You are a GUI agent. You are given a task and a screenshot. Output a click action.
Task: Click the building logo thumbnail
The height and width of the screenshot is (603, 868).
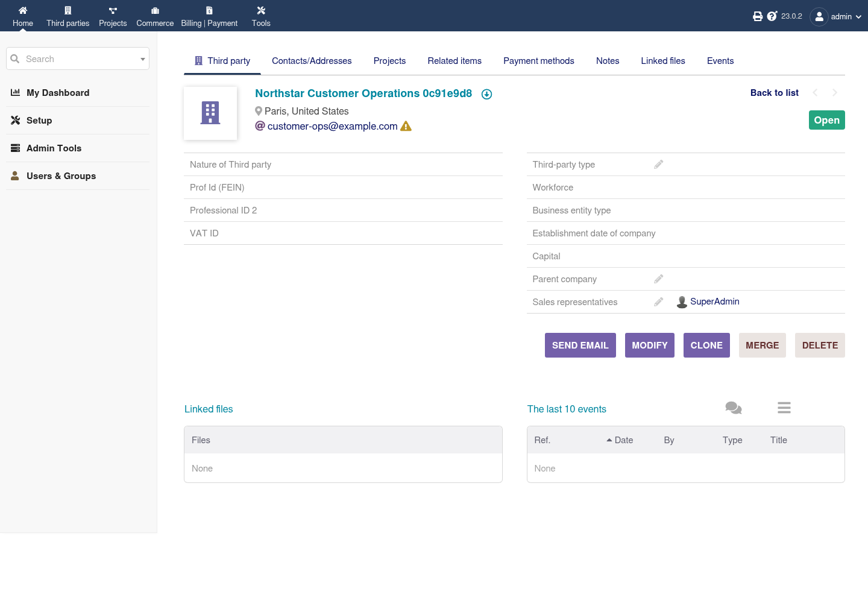point(210,113)
